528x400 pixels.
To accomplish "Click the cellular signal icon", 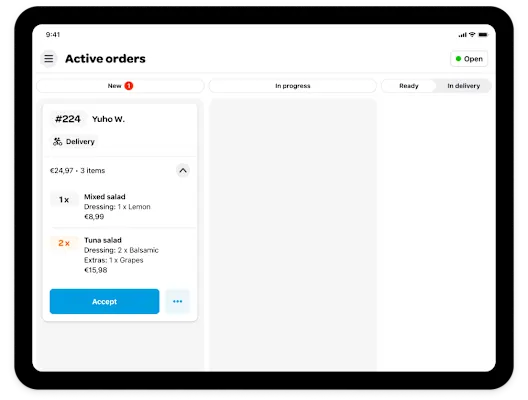I will click(462, 35).
